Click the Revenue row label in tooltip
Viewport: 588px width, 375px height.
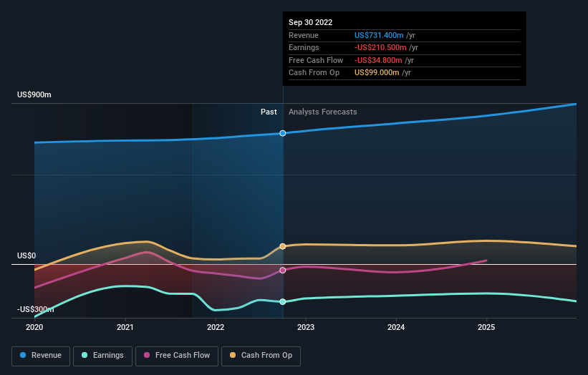(x=304, y=35)
